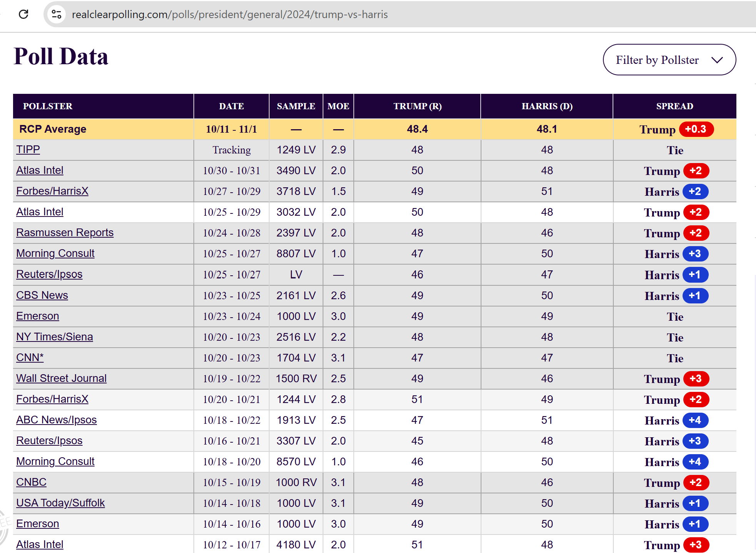Screen dimensions: 756x553
Task: Click the site information icon
Action: coord(57,14)
